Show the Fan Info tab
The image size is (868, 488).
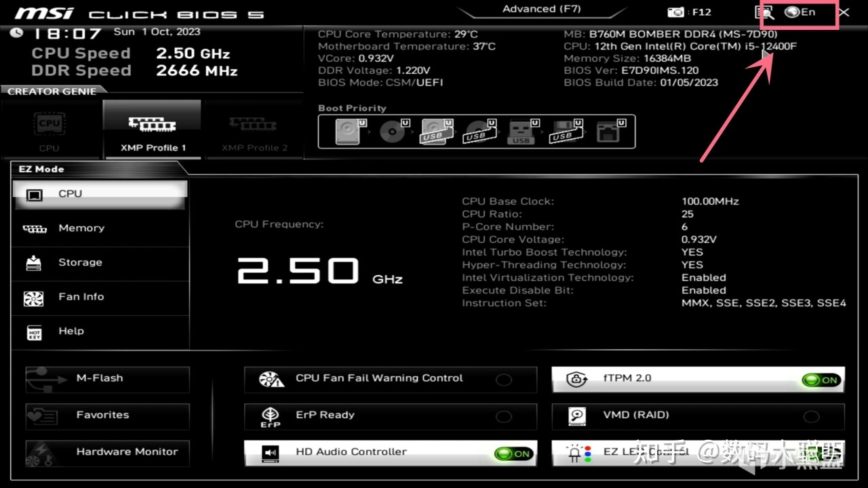coord(100,298)
